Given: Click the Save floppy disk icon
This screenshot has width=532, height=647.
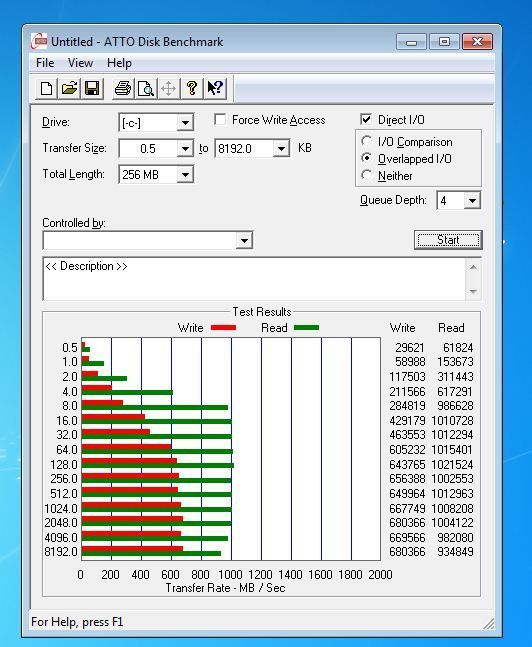Looking at the screenshot, I should coord(92,88).
